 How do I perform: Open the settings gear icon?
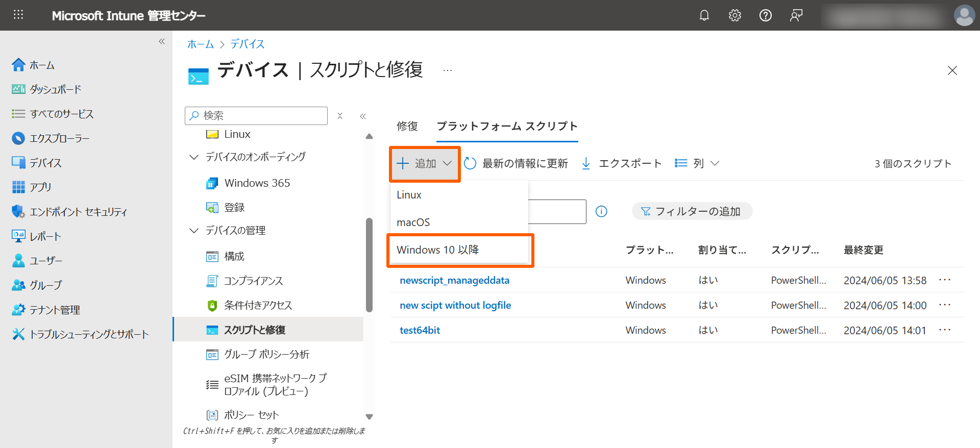point(734,15)
